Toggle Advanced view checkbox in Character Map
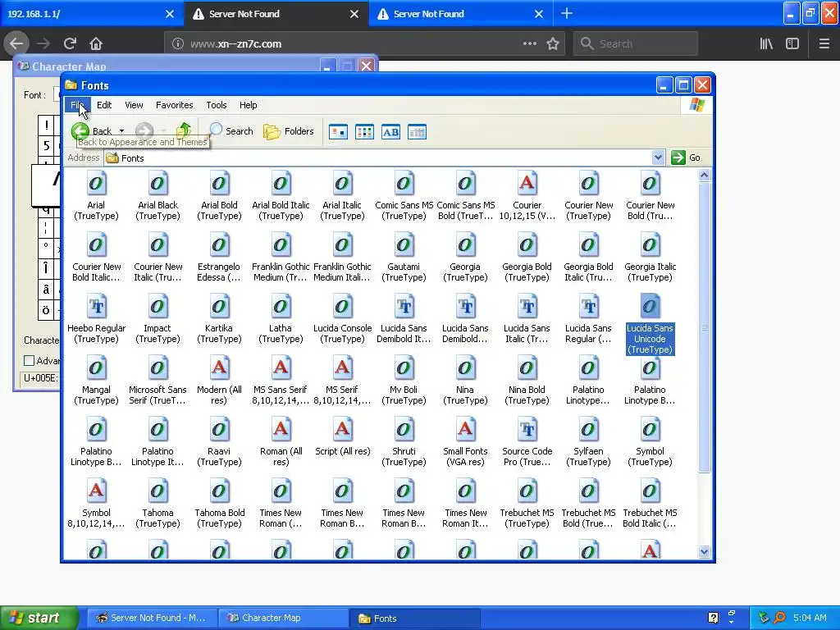The image size is (840, 630). pos(30,361)
